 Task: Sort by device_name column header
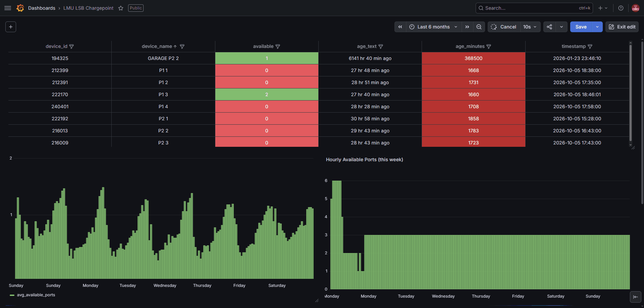[157, 47]
